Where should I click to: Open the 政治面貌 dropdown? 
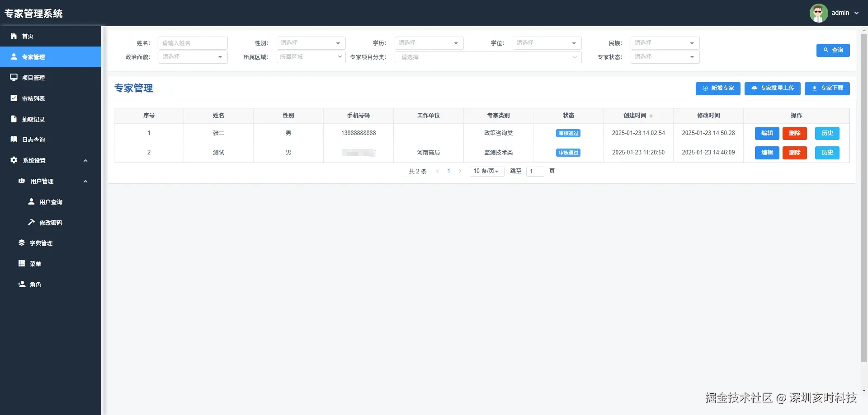(193, 57)
